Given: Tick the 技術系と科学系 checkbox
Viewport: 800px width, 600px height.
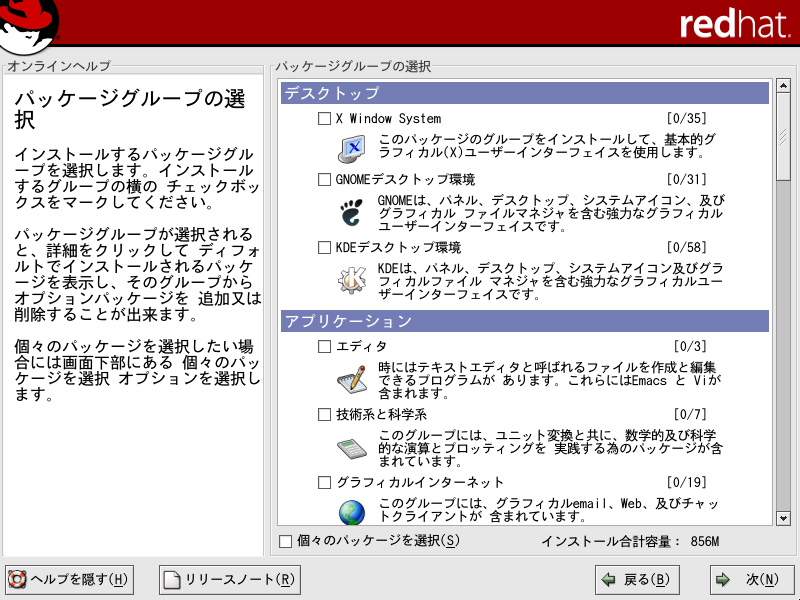Looking at the screenshot, I should (324, 414).
